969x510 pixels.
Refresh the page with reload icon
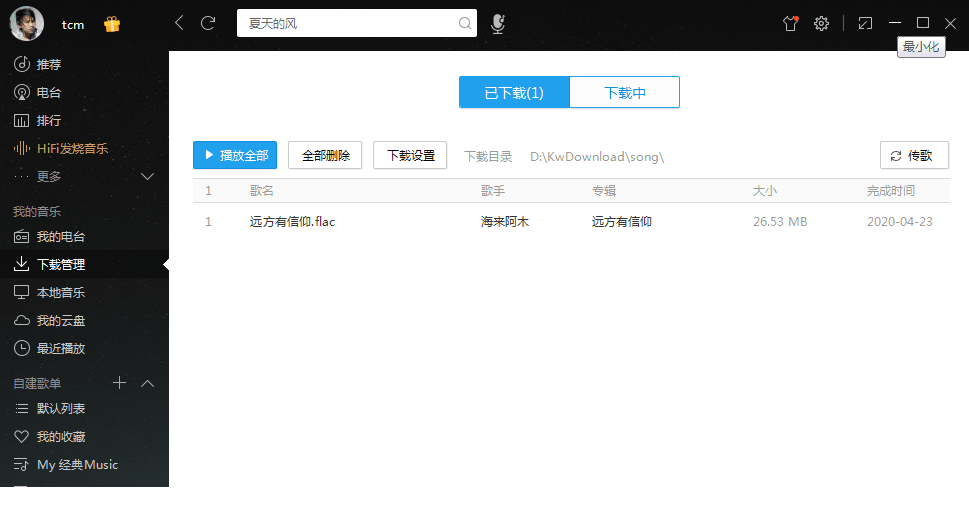click(208, 23)
